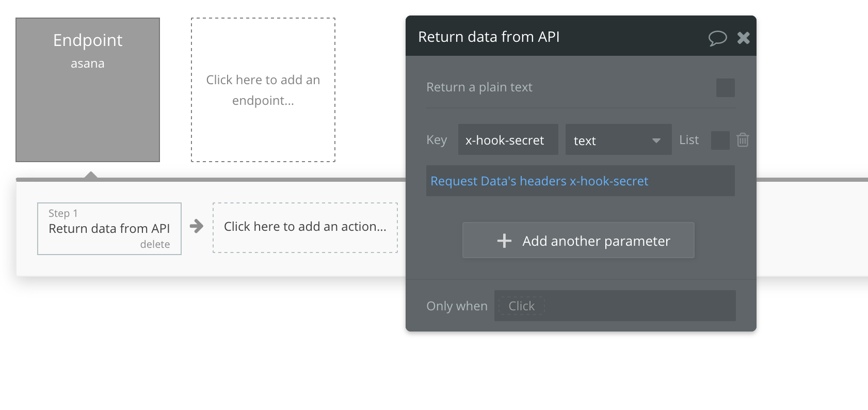868x410 pixels.
Task: Click the arrow between workflow steps
Action: point(197,226)
